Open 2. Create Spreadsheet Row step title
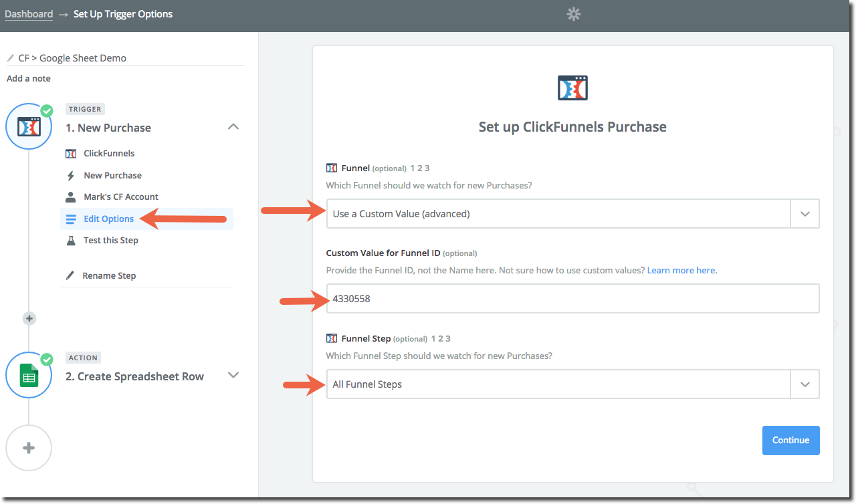Viewport: 856px width, 504px height. point(134,376)
